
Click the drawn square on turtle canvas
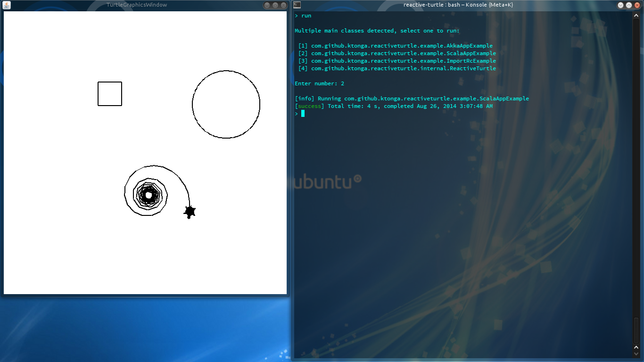[x=110, y=94]
